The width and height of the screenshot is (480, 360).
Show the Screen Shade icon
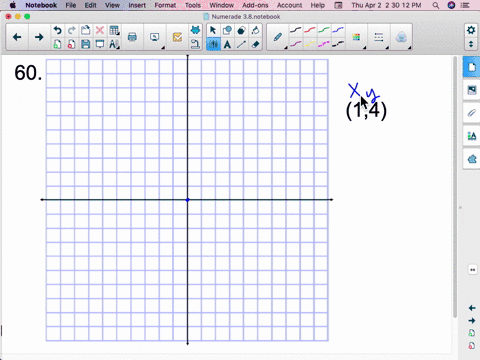100,44
